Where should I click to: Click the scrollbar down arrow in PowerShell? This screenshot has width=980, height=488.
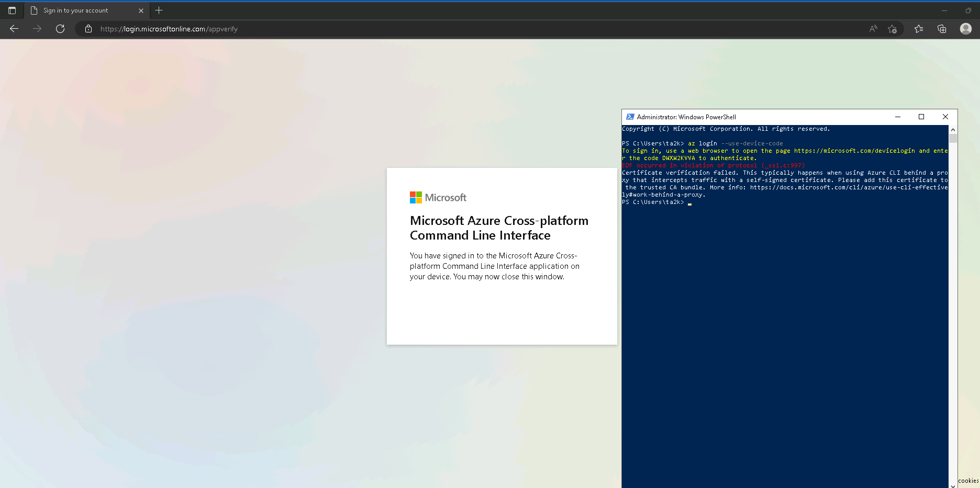953,485
